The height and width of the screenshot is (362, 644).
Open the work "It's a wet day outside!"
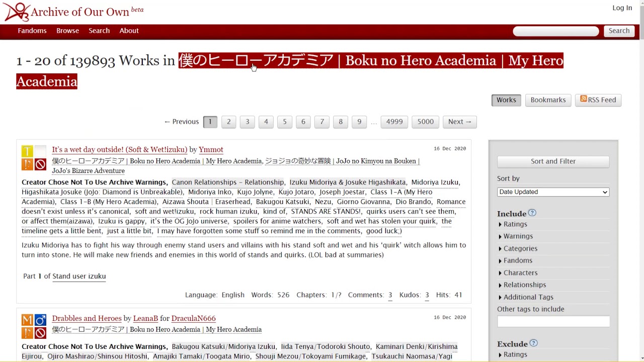[x=120, y=150]
